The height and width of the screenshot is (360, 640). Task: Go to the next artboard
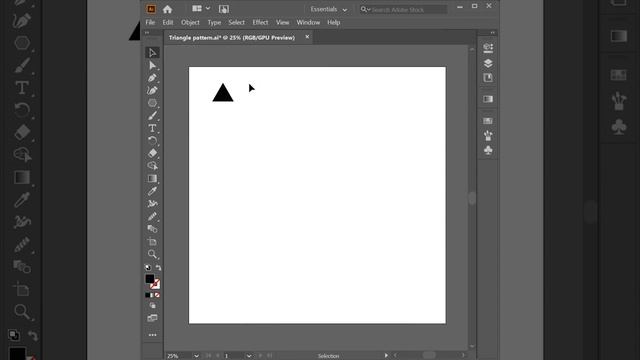tap(260, 356)
